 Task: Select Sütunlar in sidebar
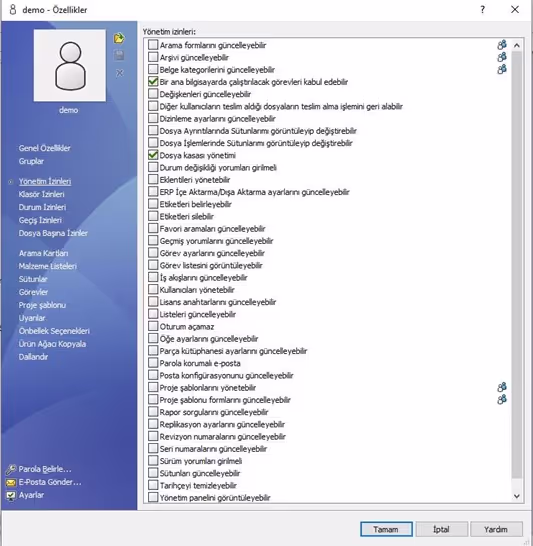33,279
